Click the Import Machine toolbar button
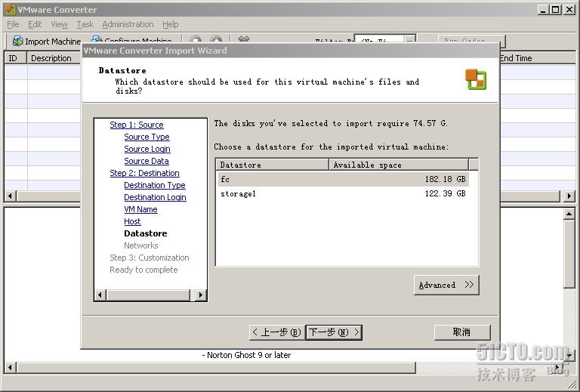The height and width of the screenshot is (392, 580). point(46,42)
